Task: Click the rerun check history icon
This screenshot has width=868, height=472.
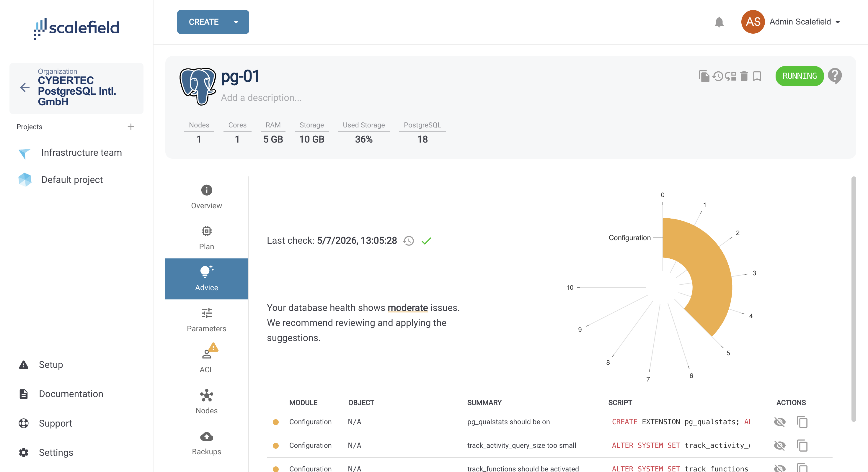Action: pos(408,241)
